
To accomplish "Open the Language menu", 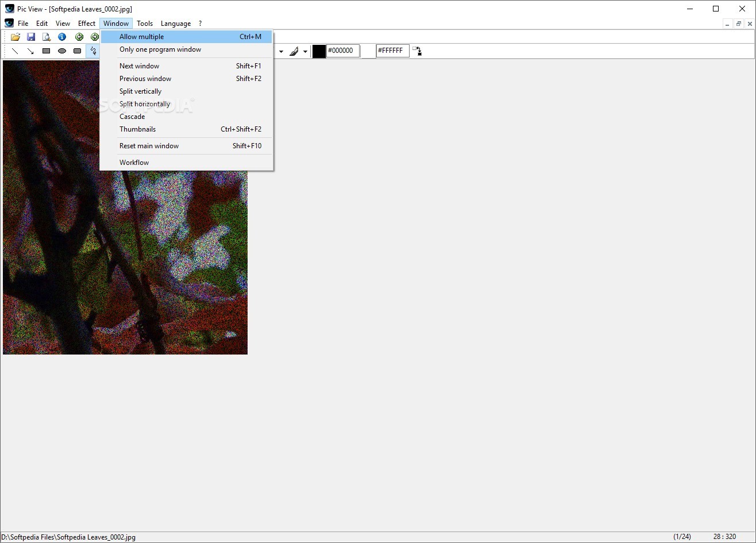I will [176, 24].
